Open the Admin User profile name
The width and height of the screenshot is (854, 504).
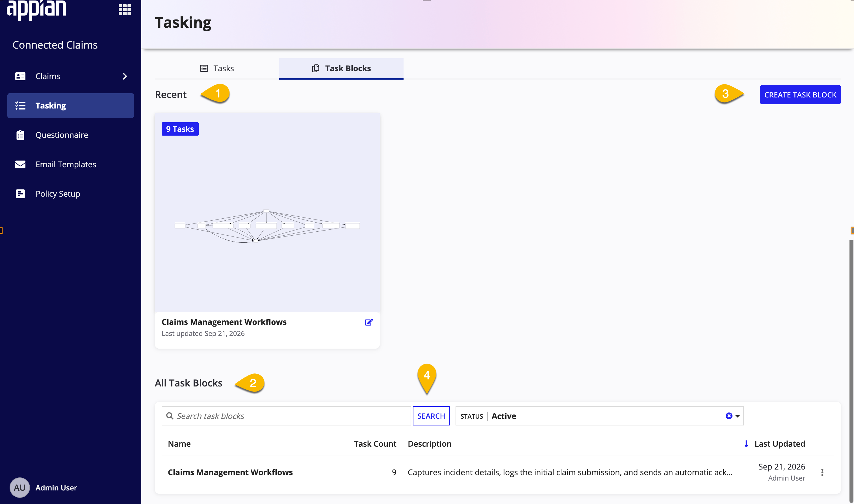pyautogui.click(x=56, y=487)
